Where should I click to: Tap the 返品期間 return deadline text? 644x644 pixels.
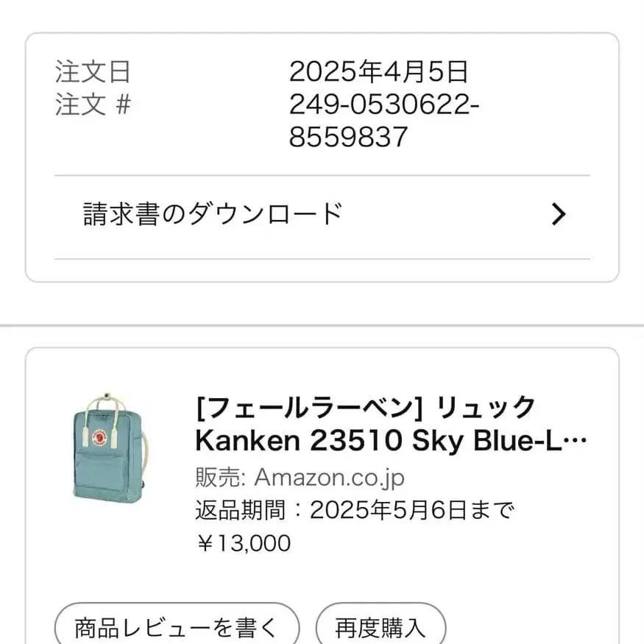[355, 510]
